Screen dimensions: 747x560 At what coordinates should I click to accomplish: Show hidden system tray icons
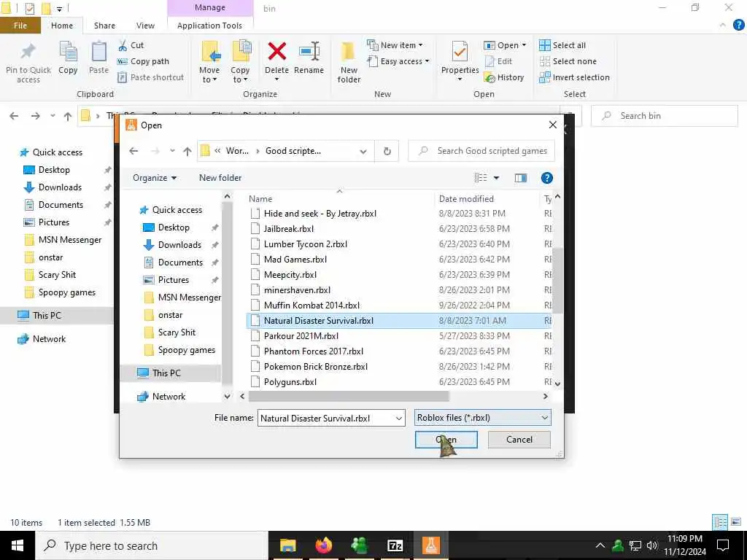[x=600, y=545]
